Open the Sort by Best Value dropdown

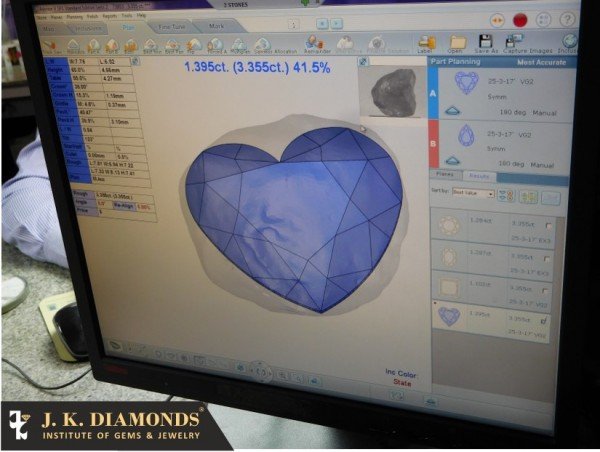[474, 194]
